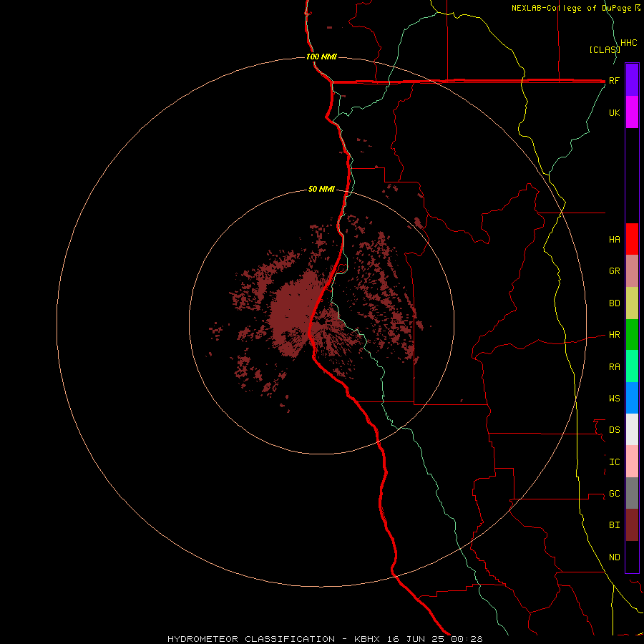644x644 pixels.
Task: Click the 100 NMI range ring label
Action: [x=321, y=57]
